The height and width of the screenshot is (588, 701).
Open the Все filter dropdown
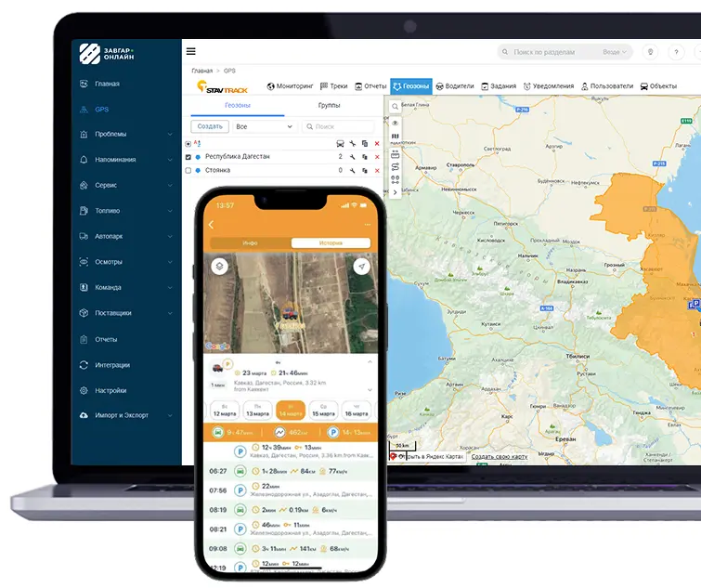[263, 126]
